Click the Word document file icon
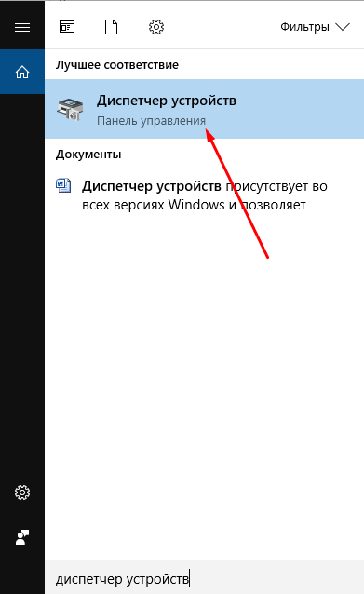Image resolution: width=364 pixels, height=594 pixels. tap(63, 185)
